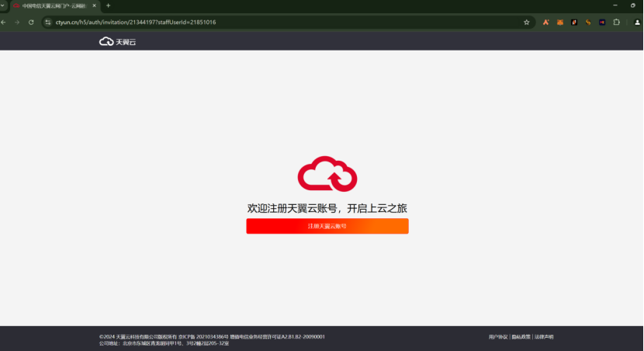Image resolution: width=644 pixels, height=351 pixels.
Task: Click the site information icon in address bar
Action: pyautogui.click(x=48, y=23)
